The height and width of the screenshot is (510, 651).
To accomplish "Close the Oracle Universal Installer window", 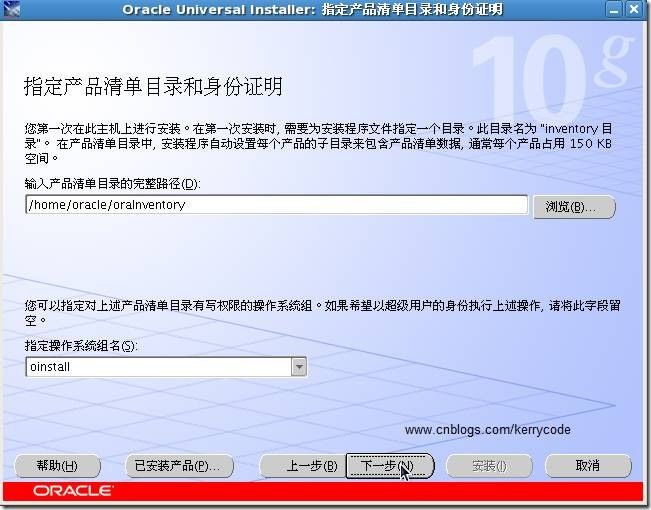I will [634, 9].
